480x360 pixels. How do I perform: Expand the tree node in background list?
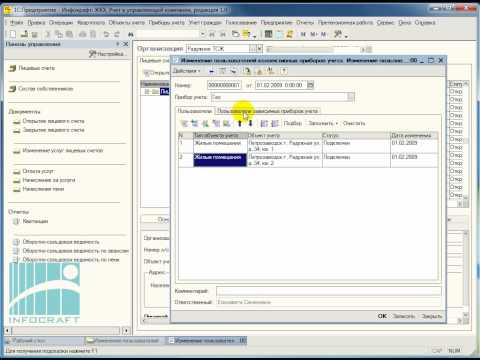coord(147,91)
